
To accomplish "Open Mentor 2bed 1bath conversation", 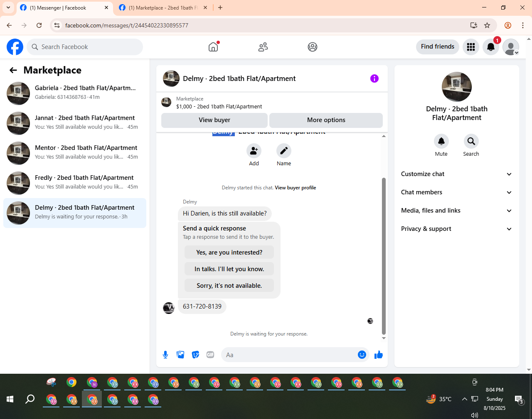I will 75,153.
